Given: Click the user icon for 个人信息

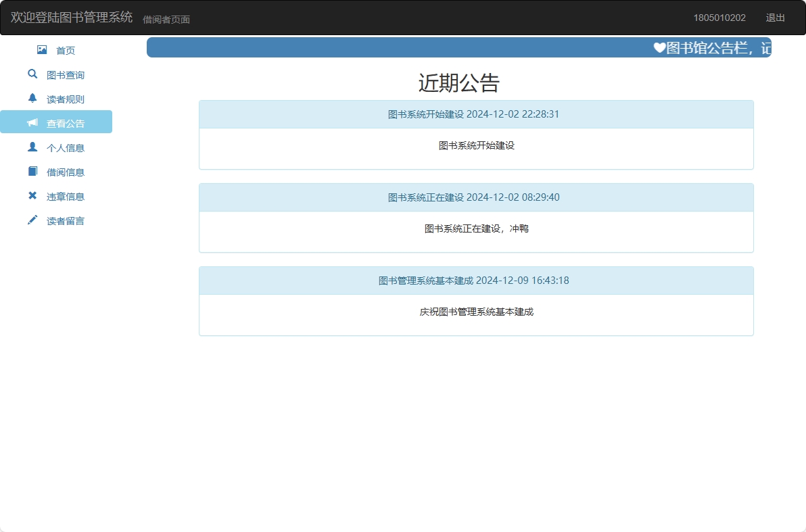Looking at the screenshot, I should click(32, 147).
